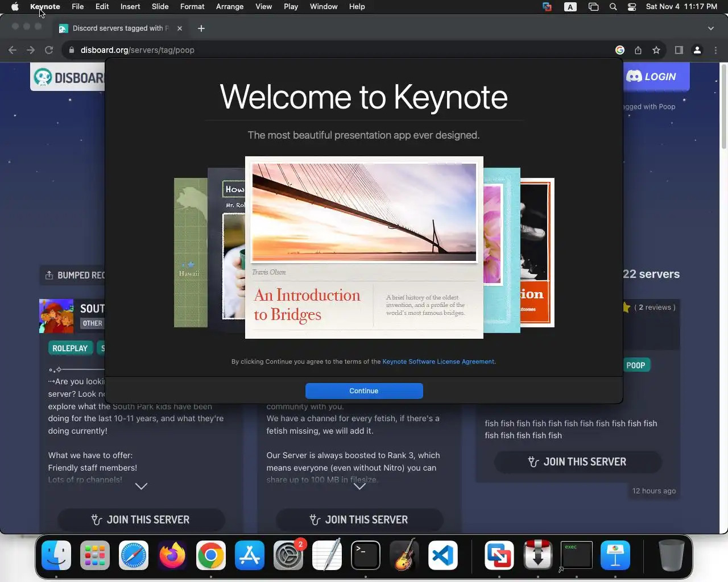Screen dimensions: 728x582
Task: Open Launchpad from the Dock
Action: [95, 555]
